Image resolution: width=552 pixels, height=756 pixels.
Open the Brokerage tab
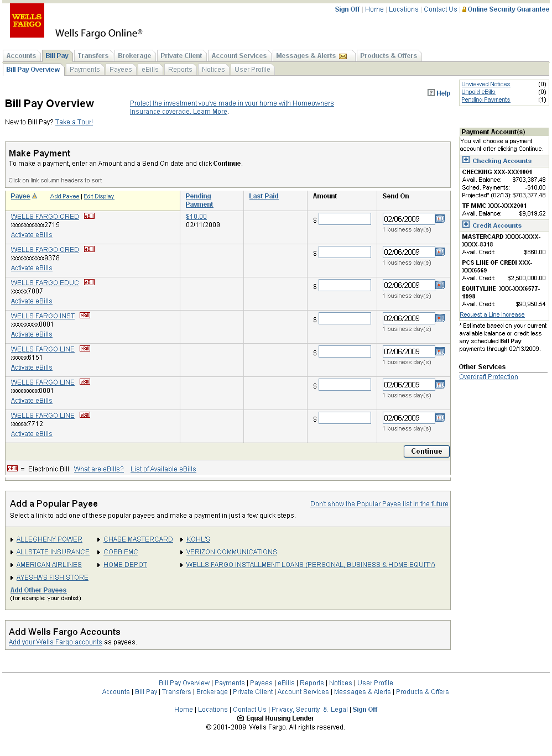134,56
